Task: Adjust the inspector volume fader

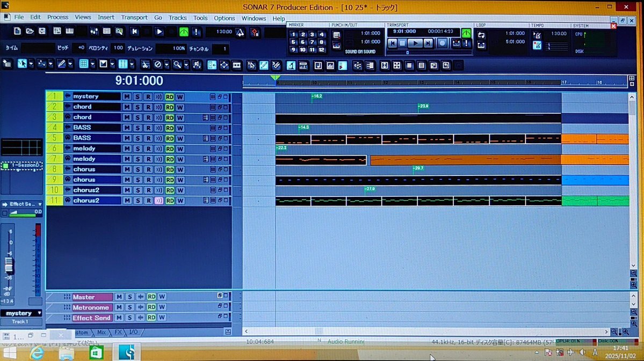Action: [9, 266]
